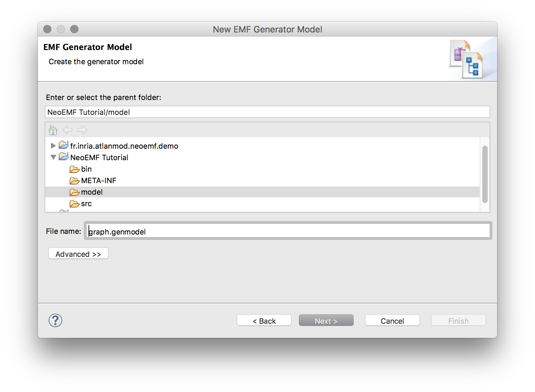535x392 pixels.
Task: Click the bin folder icon
Action: 74,169
